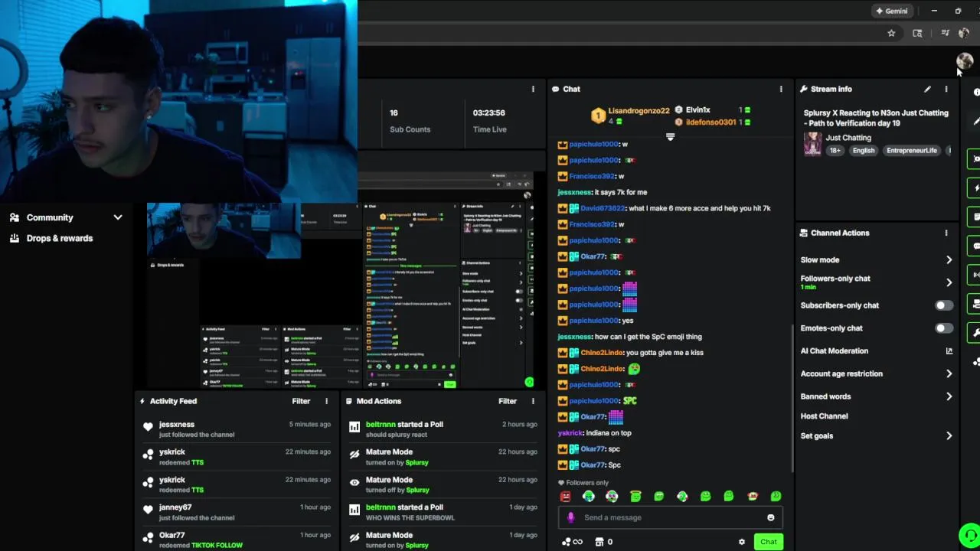
Task: Open Mod Actions Filter
Action: pos(508,401)
